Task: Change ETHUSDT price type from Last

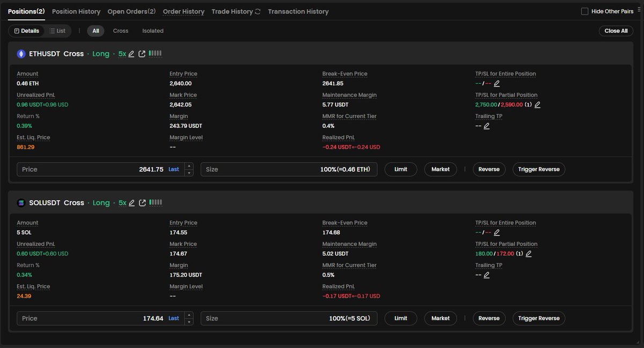Action: pos(174,169)
